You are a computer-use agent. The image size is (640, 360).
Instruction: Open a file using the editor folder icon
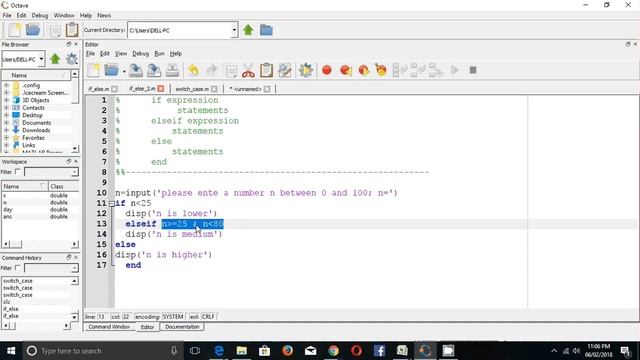111,70
